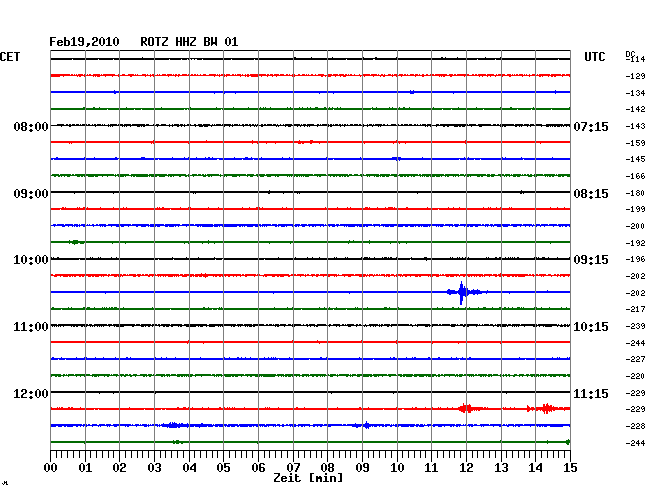
Task: Click the DC offset value -180
Action: pyautogui.click(x=635, y=193)
